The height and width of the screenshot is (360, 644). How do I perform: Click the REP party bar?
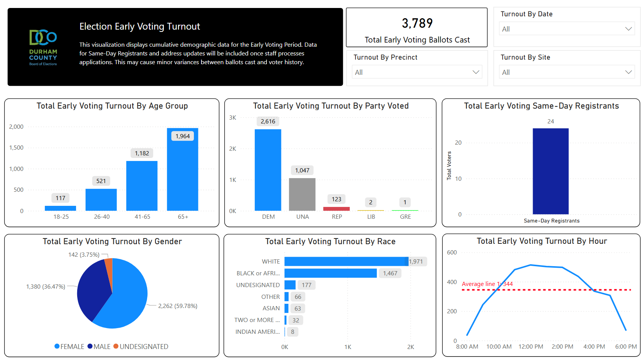click(x=336, y=209)
